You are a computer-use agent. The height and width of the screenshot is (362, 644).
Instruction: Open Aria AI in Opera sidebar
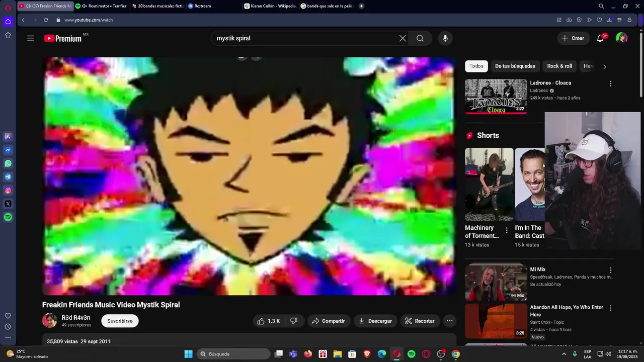(x=8, y=136)
